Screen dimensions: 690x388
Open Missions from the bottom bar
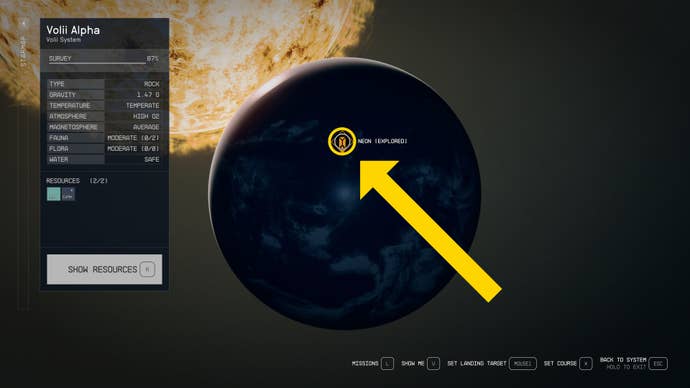click(365, 363)
